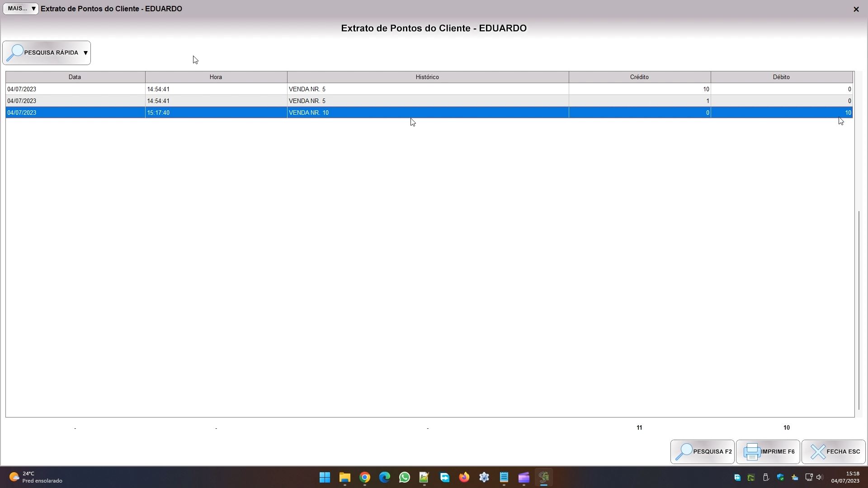Select the VENDA NR. 10 history cell
The width and height of the screenshot is (868, 488).
pos(428,113)
